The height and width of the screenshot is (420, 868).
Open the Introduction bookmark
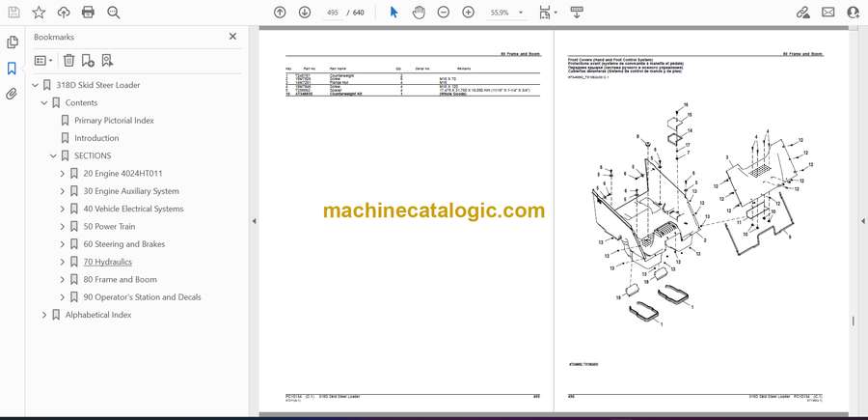(96, 138)
